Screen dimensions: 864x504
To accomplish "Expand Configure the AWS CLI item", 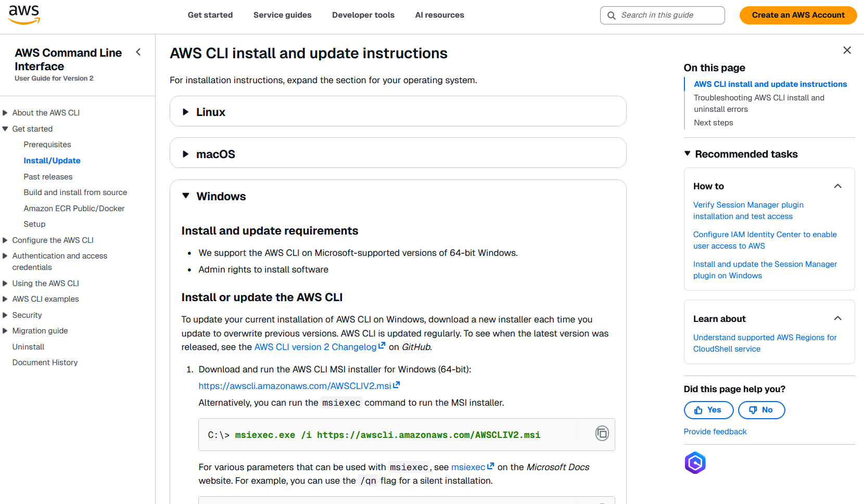I will (x=5, y=240).
